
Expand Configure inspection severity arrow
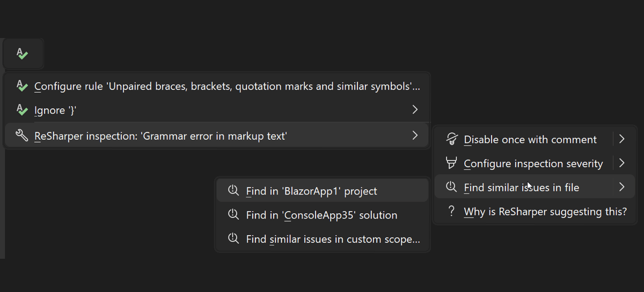(622, 163)
